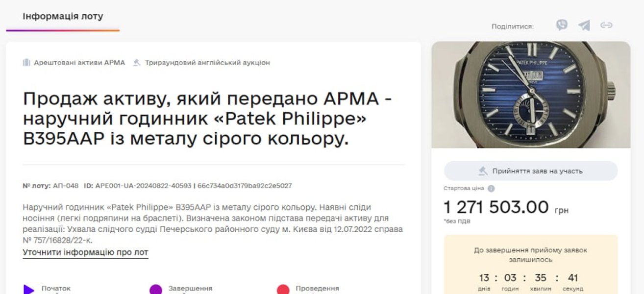Click the blue Початок play icon
Image resolution: width=644 pixels, height=294 pixels.
(29, 290)
